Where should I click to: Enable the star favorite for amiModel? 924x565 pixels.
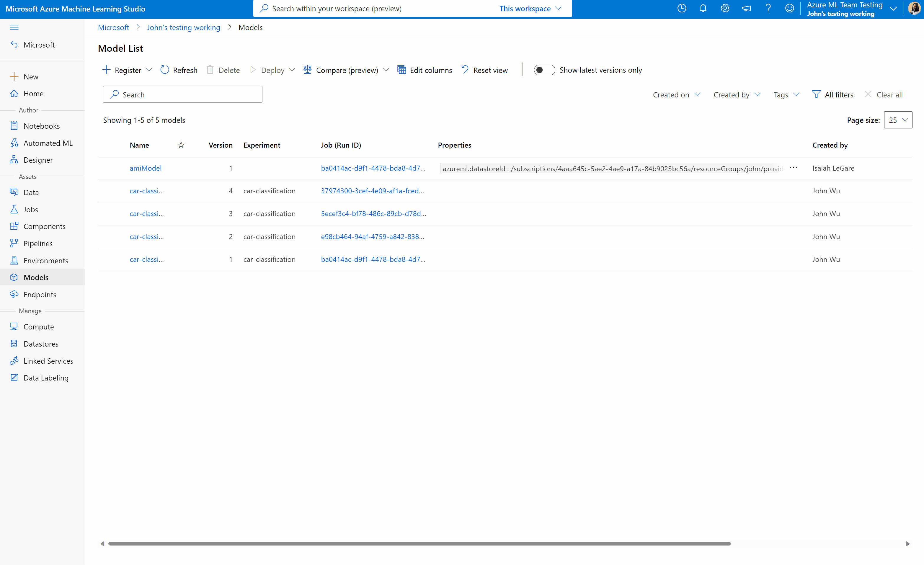[181, 168]
